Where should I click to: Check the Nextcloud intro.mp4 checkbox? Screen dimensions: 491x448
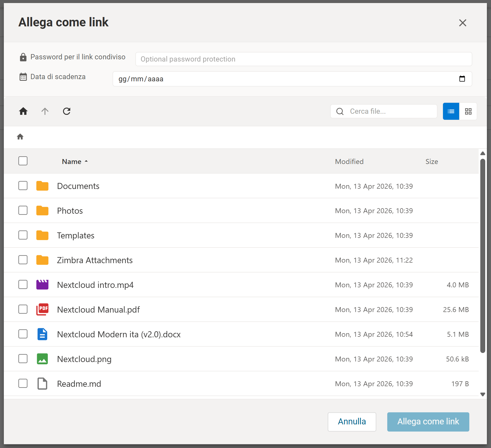click(x=23, y=285)
